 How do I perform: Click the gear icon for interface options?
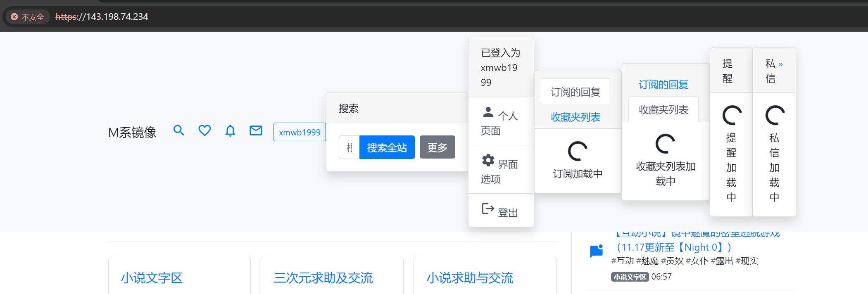pyautogui.click(x=488, y=161)
